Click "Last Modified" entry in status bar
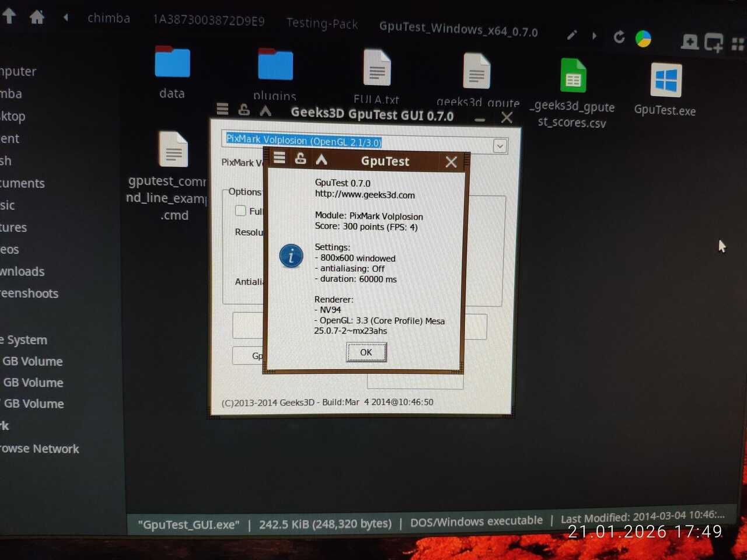This screenshot has width=747, height=560. tap(643, 517)
